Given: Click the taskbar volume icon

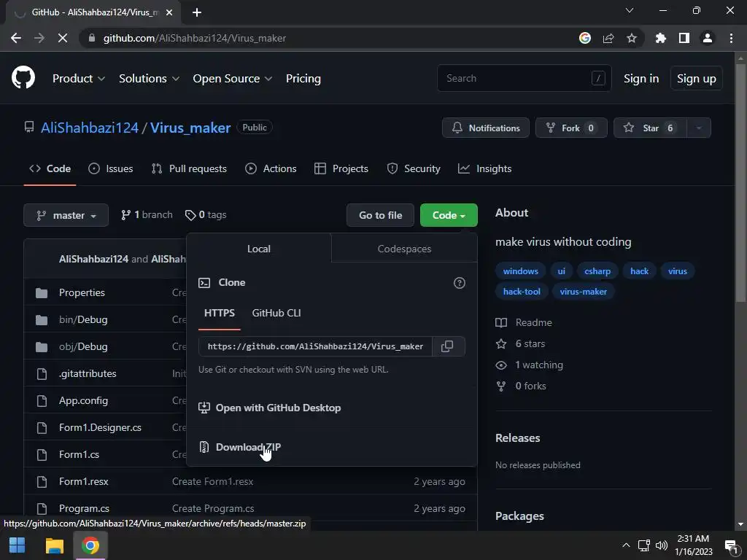Looking at the screenshot, I should (662, 545).
